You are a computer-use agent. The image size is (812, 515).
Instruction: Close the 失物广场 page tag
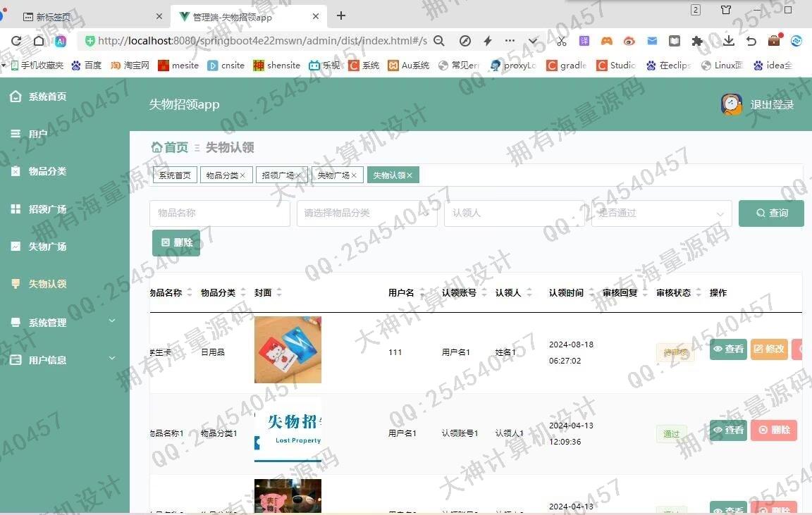pos(354,175)
